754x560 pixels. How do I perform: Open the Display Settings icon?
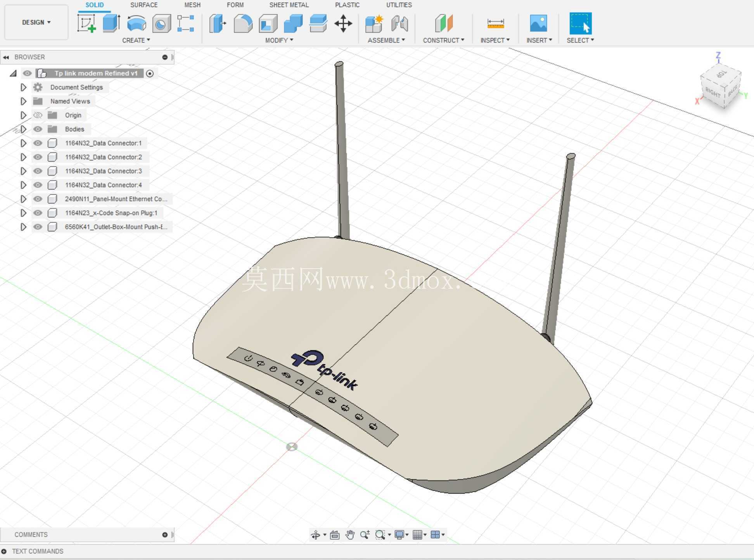point(399,535)
